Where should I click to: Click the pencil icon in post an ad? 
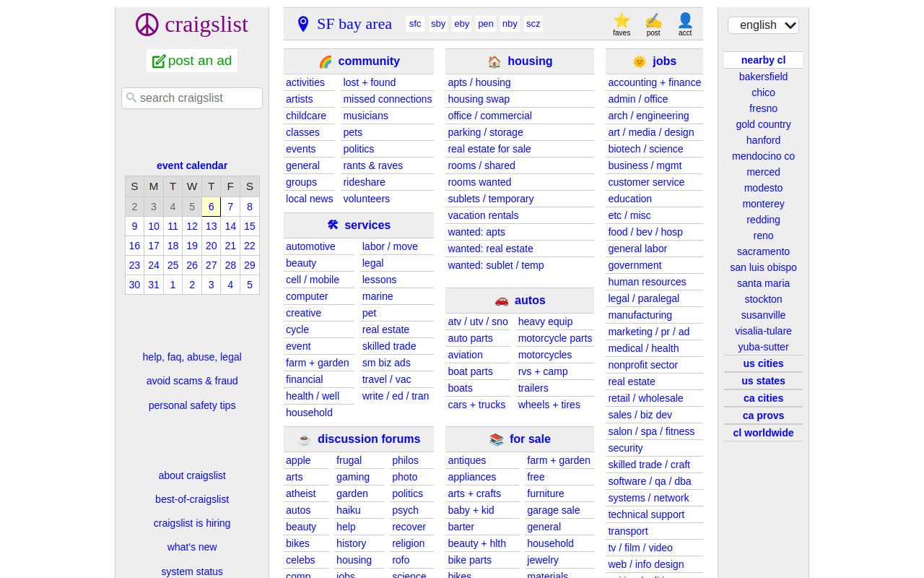[x=159, y=61]
